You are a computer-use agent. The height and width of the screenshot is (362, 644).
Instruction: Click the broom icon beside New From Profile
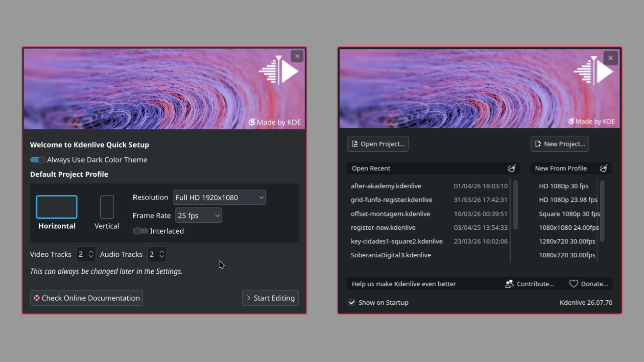coord(603,168)
